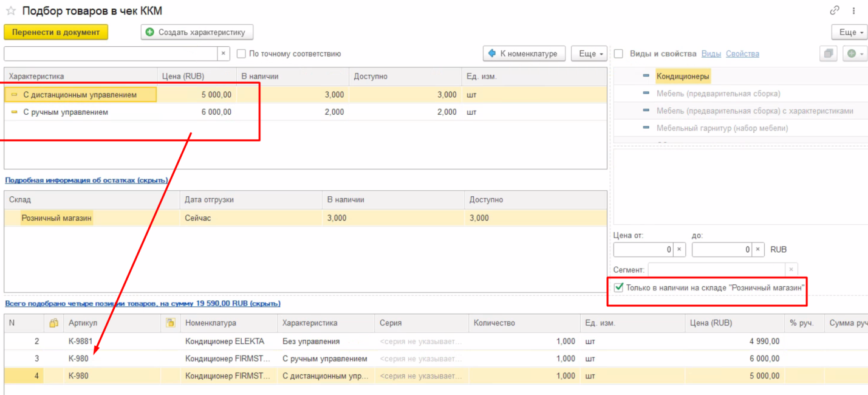The height and width of the screenshot is (395, 868).
Task: Select 'Кондиционеры' in product types list
Action: point(683,77)
